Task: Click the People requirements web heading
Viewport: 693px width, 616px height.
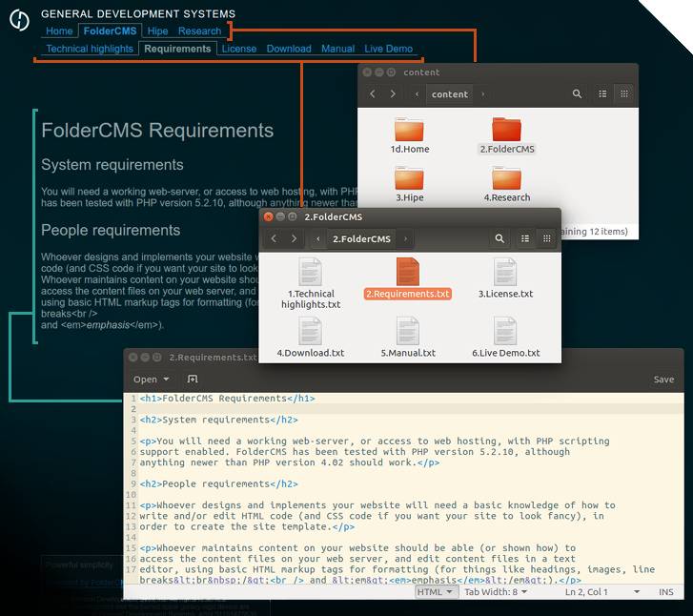Action: [111, 230]
